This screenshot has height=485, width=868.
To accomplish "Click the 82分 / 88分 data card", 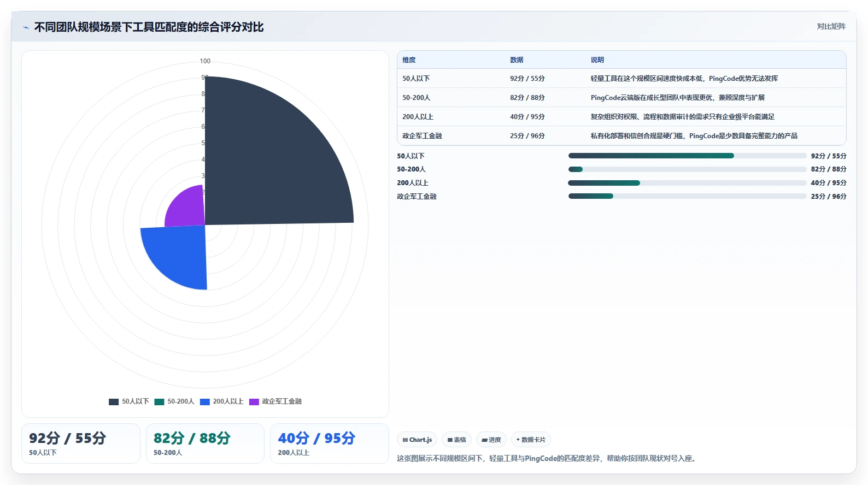I will [205, 443].
